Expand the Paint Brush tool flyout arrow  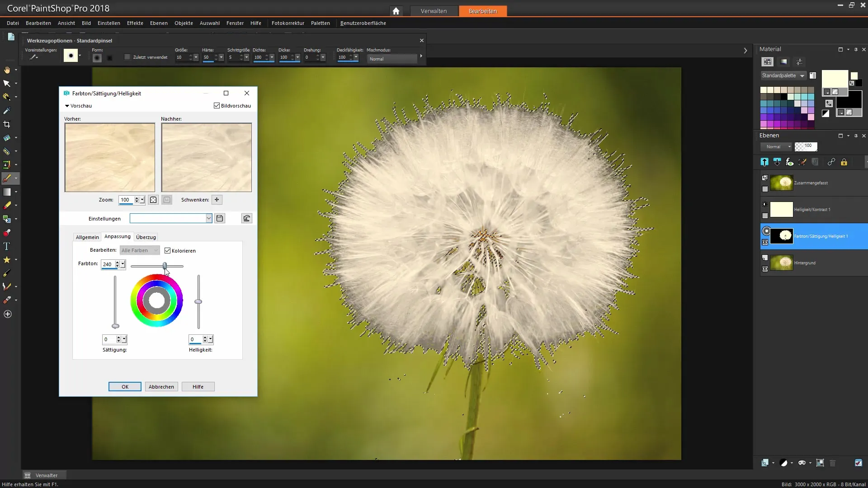pyautogui.click(x=16, y=178)
